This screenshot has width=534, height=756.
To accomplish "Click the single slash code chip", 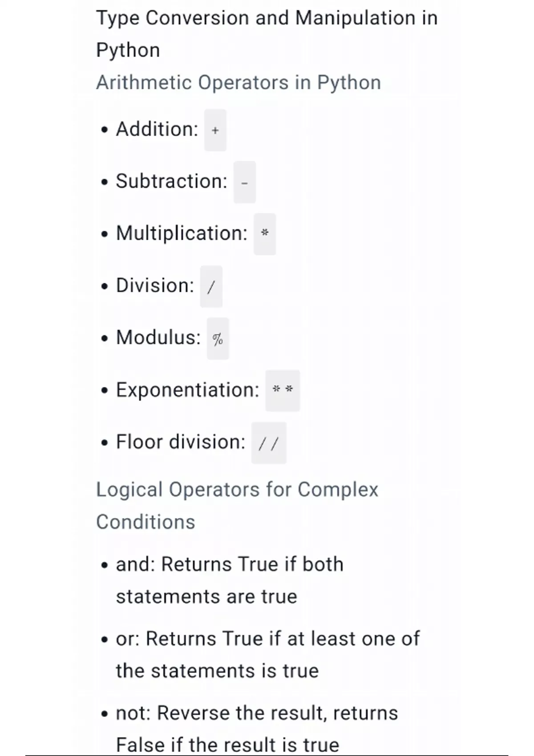I will coord(211,286).
